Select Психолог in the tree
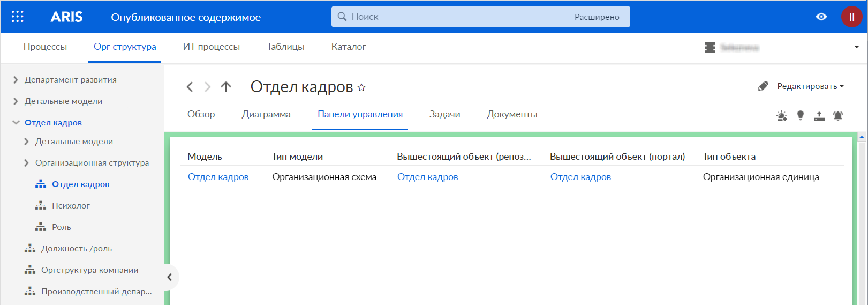 click(71, 206)
